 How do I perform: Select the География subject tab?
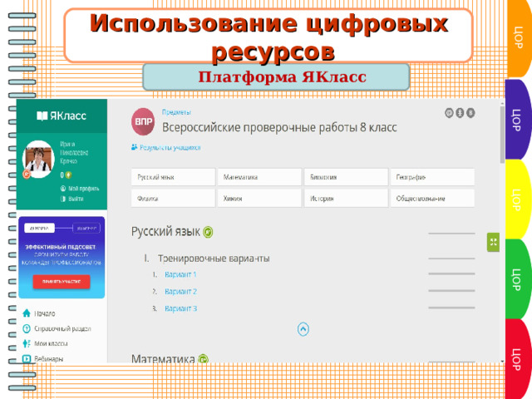tap(432, 177)
